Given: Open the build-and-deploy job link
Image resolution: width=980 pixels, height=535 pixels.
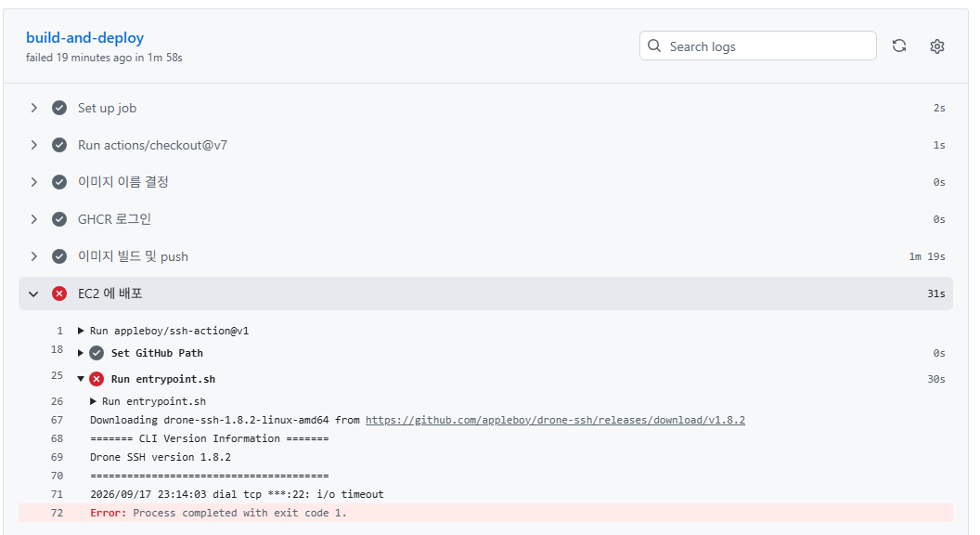Looking at the screenshot, I should coord(85,37).
